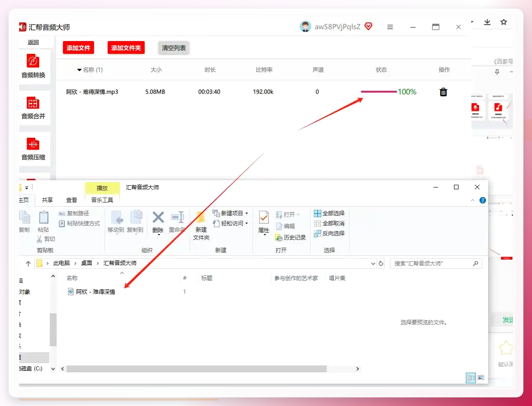Click the star bookmark icon in background browser
Image resolution: width=532 pixels, height=406 pixels.
click(x=504, y=22)
